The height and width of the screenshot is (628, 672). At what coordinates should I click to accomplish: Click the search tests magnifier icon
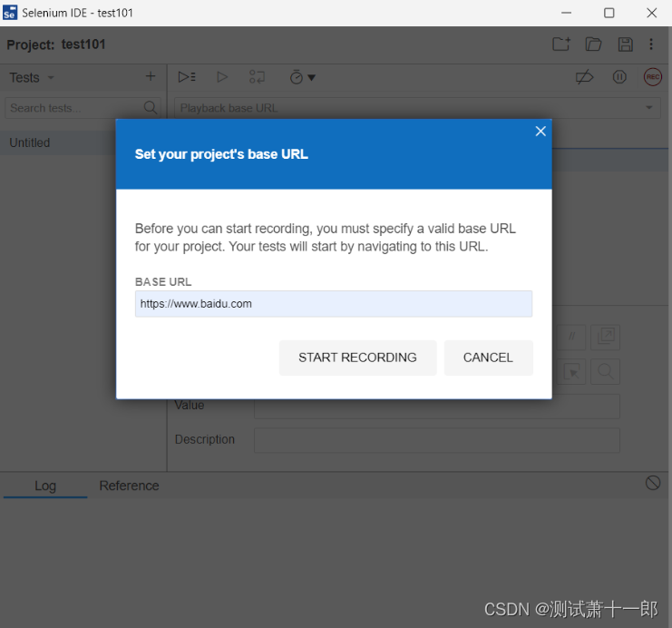150,108
